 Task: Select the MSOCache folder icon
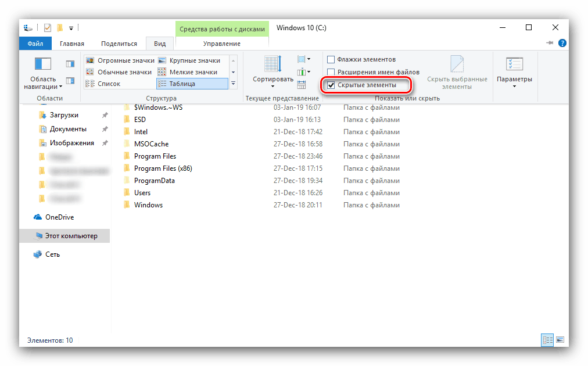click(x=127, y=144)
